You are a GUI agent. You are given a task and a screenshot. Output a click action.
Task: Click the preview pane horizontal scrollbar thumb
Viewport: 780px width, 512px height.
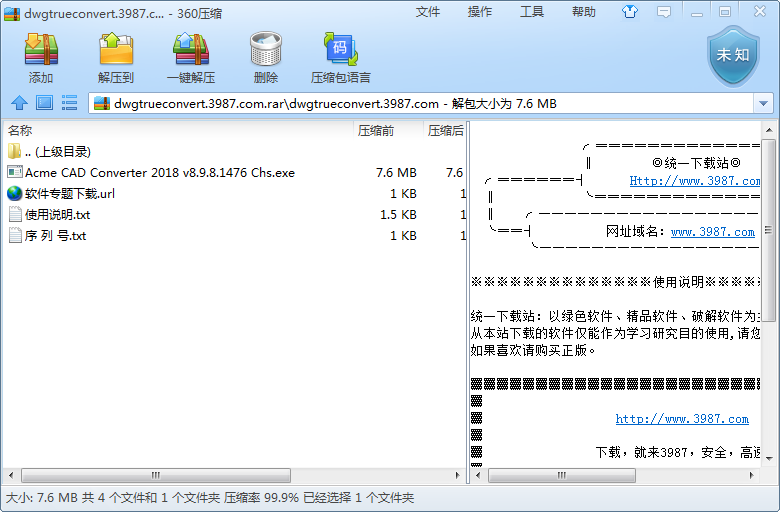pos(562,475)
